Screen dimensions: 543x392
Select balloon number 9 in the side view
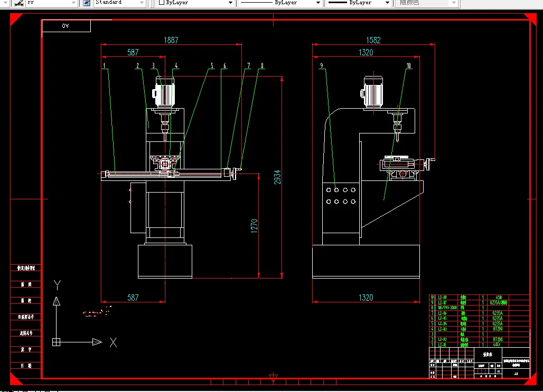click(x=322, y=65)
